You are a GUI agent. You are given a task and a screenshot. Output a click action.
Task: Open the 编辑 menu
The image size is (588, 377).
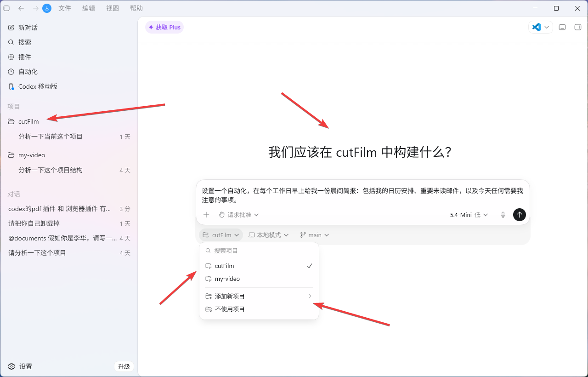tap(89, 8)
